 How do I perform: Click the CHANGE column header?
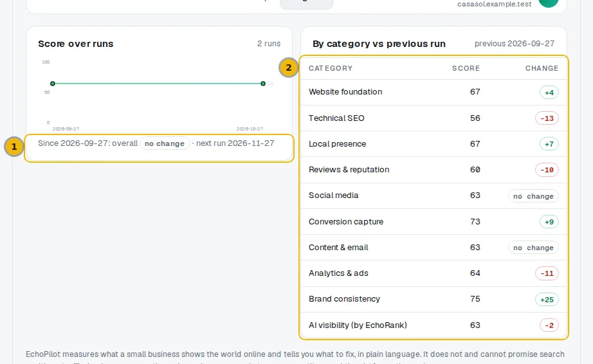[x=542, y=68]
